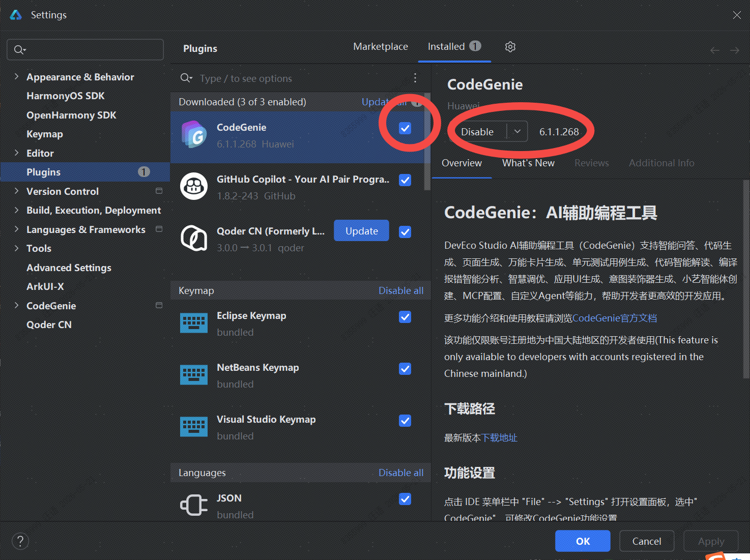Toggle the Qoder CN plugin checkbox

coord(405,232)
